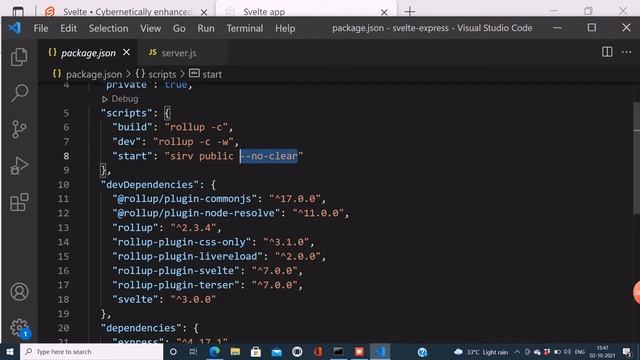The height and width of the screenshot is (360, 640).
Task: Open the Help menu
Action: (285, 28)
